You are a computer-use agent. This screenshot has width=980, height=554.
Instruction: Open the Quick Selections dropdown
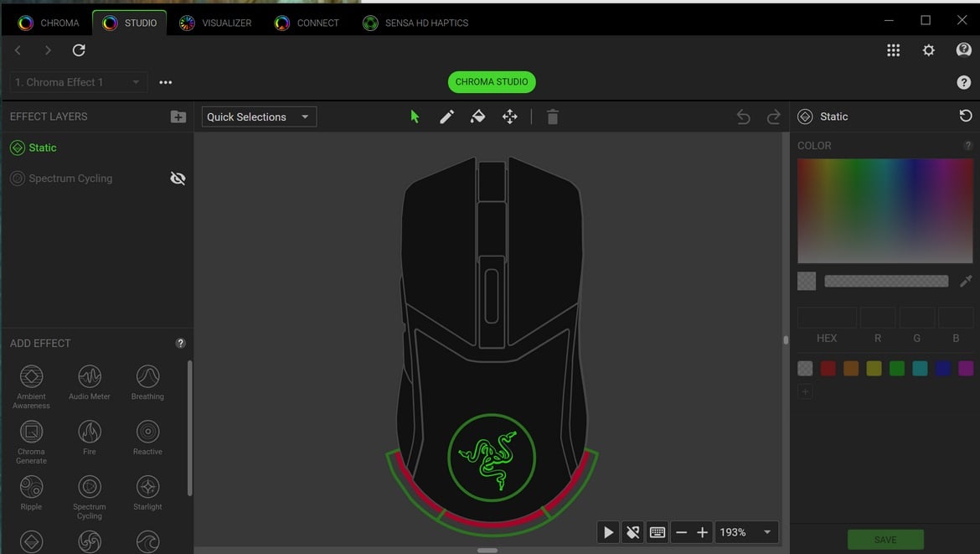(259, 117)
